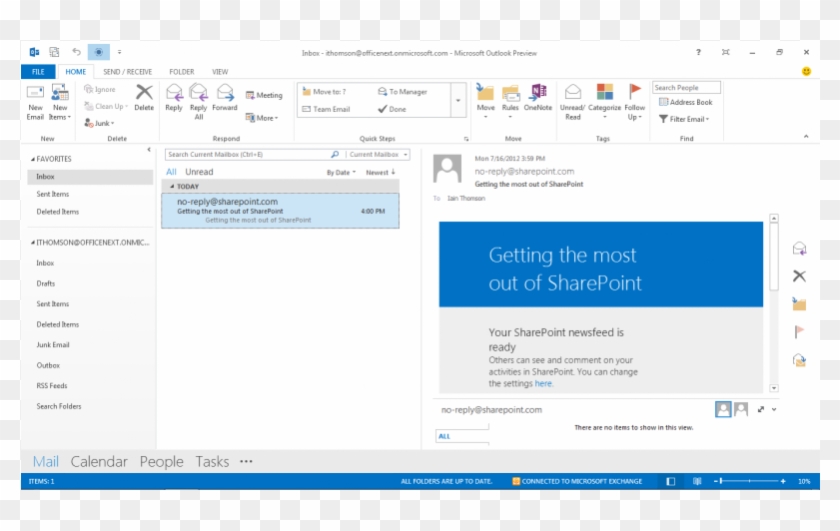This screenshot has width=840, height=531.
Task: Click the zoom in plus button
Action: [x=783, y=481]
